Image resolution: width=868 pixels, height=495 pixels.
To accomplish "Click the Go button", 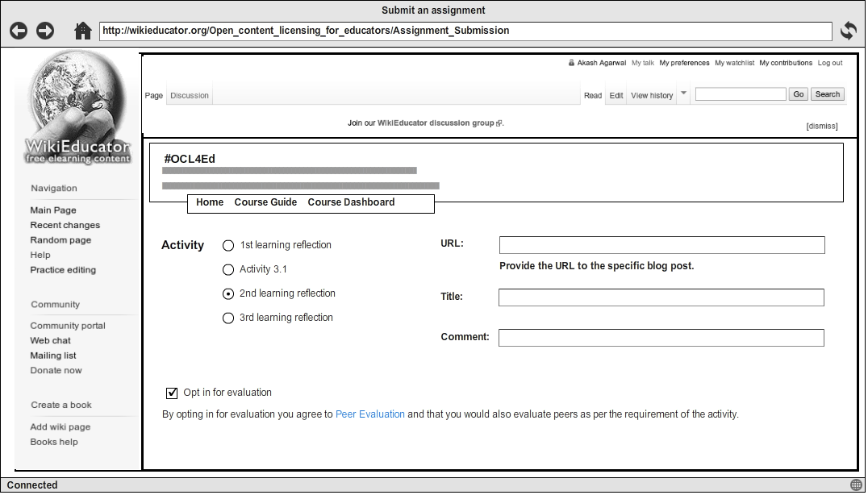I will 799,94.
